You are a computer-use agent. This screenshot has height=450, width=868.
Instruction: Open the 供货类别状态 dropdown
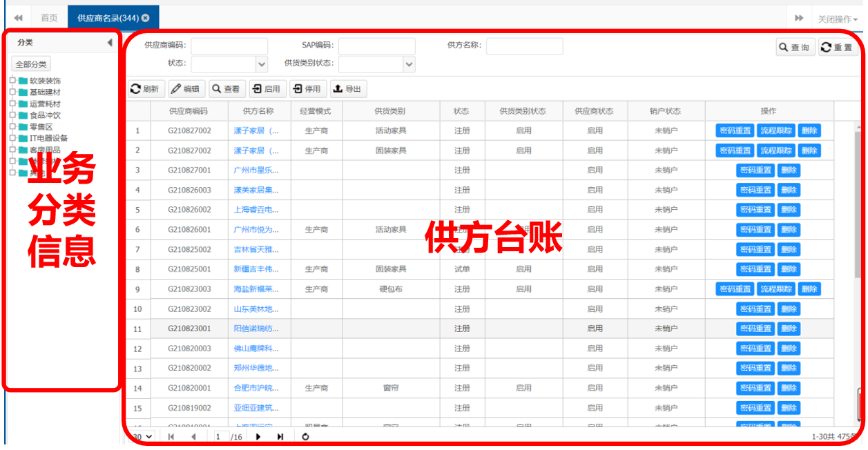point(409,64)
